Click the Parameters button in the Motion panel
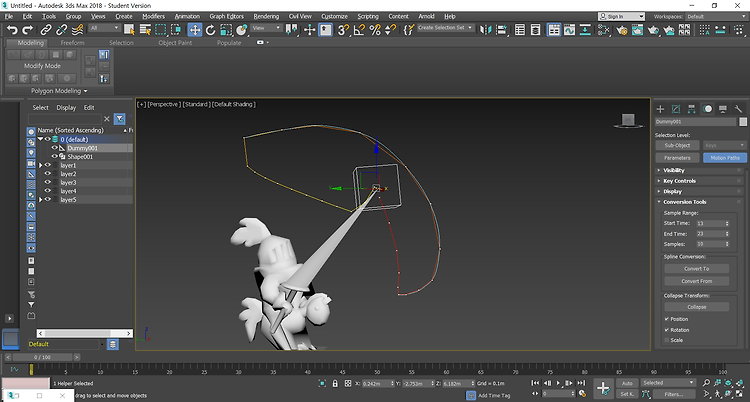Viewport: 750px width, 402px height. (x=677, y=157)
